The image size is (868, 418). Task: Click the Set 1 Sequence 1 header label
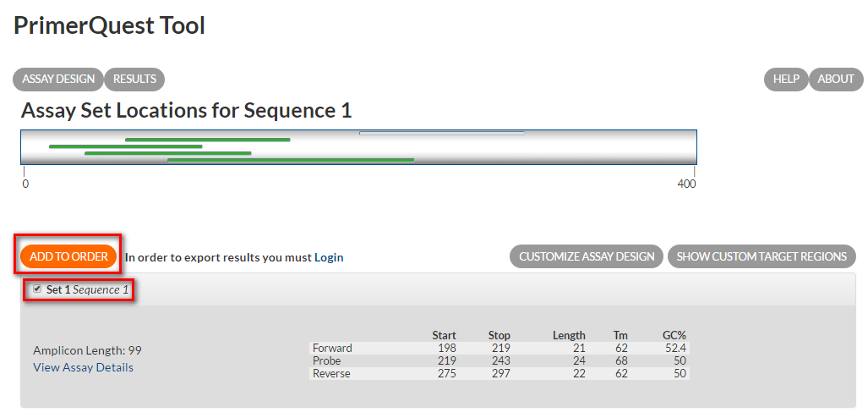point(87,289)
